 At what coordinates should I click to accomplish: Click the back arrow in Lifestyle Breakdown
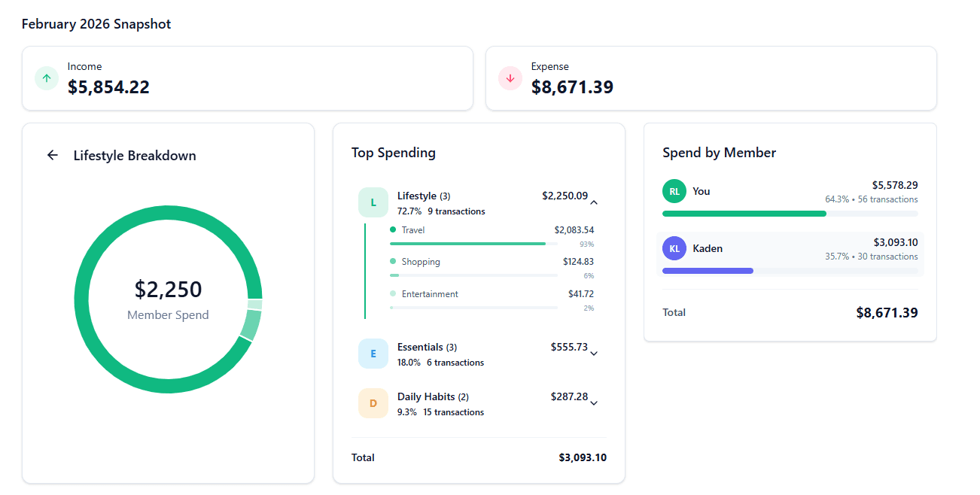[x=51, y=154]
